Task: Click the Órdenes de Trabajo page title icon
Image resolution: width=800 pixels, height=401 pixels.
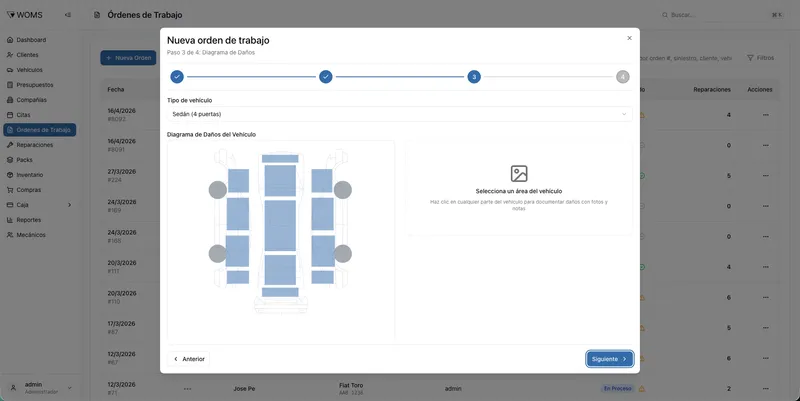Action: (x=97, y=15)
